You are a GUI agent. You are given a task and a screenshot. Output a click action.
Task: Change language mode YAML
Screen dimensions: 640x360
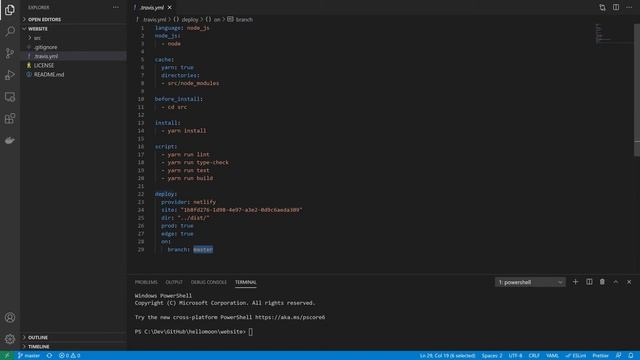[552, 356]
